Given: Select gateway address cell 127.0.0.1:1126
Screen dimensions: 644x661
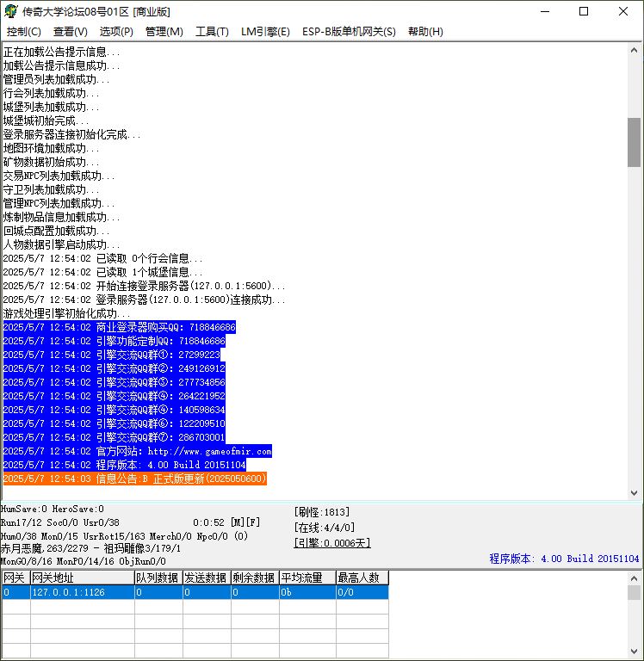Looking at the screenshot, I should (x=83, y=592).
